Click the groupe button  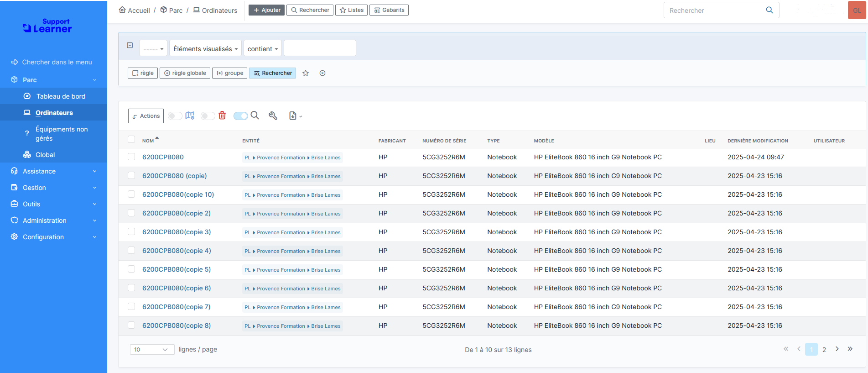pyautogui.click(x=229, y=73)
